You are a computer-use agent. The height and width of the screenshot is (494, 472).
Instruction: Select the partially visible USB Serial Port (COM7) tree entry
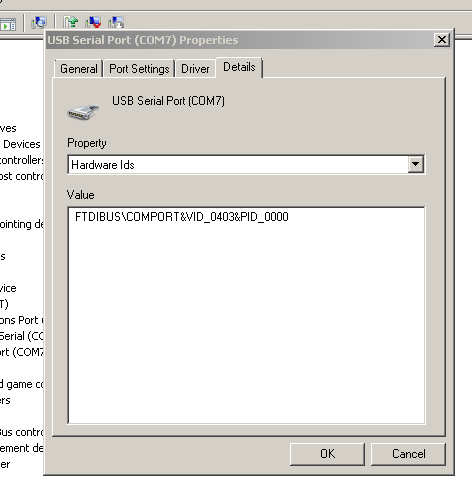21,352
